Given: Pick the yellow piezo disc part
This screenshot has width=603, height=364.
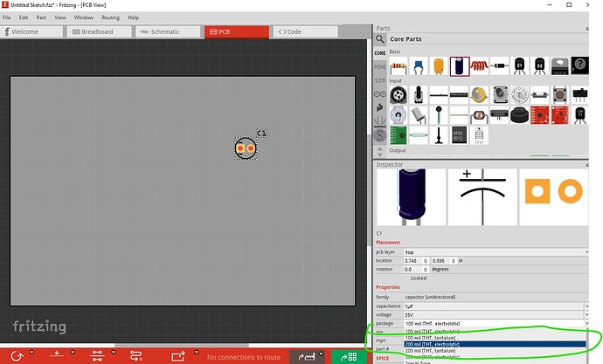Looking at the screenshot, I should point(479,95).
